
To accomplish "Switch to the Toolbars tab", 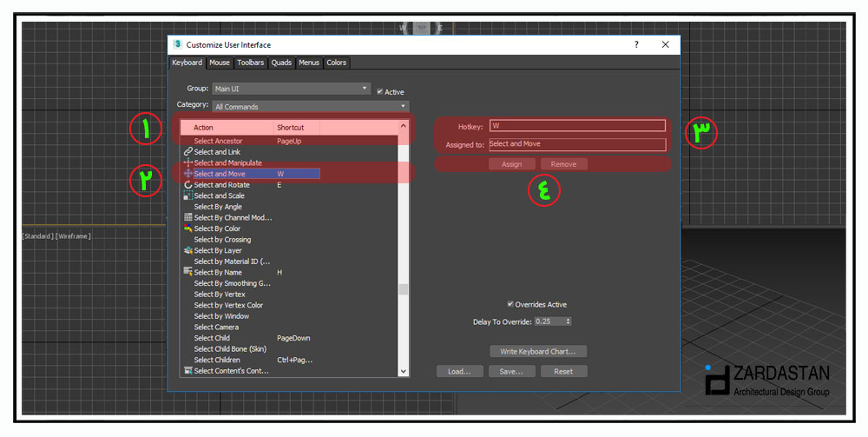I will click(250, 63).
